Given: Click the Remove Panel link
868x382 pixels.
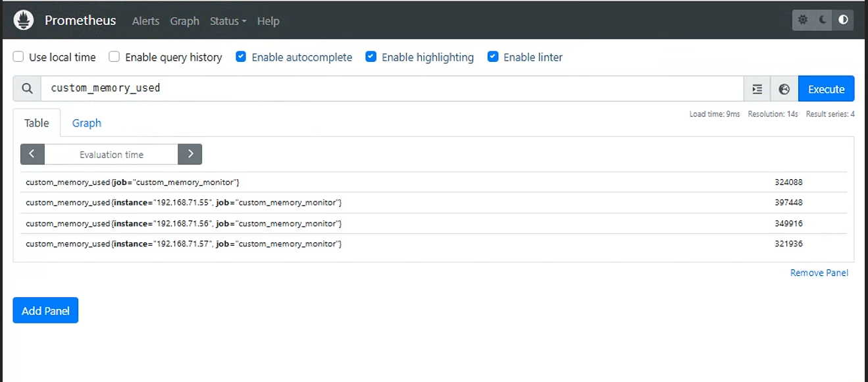Looking at the screenshot, I should [819, 273].
